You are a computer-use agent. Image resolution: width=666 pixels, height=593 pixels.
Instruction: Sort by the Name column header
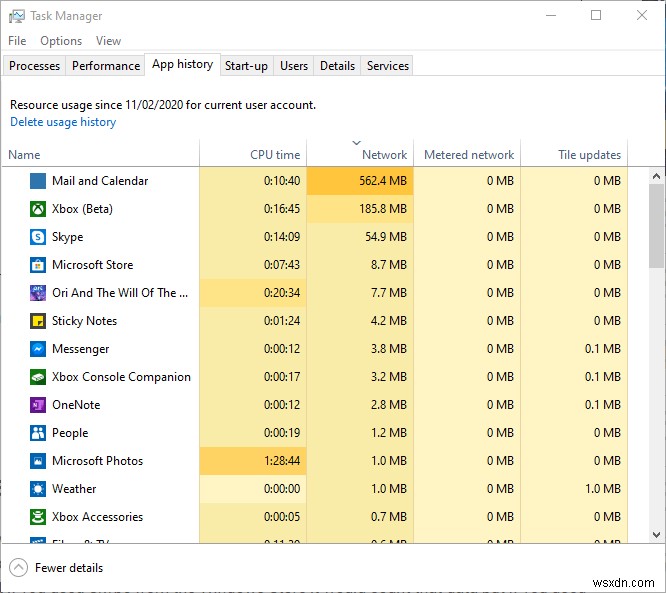(101, 153)
